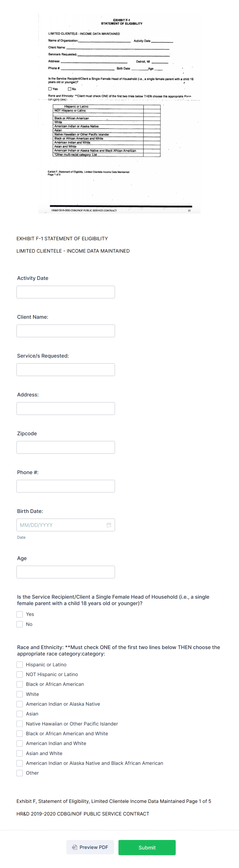Viewport: 239px width, 868px height.
Task: Select the Hispanic or Latino checkbox
Action: click(19, 664)
